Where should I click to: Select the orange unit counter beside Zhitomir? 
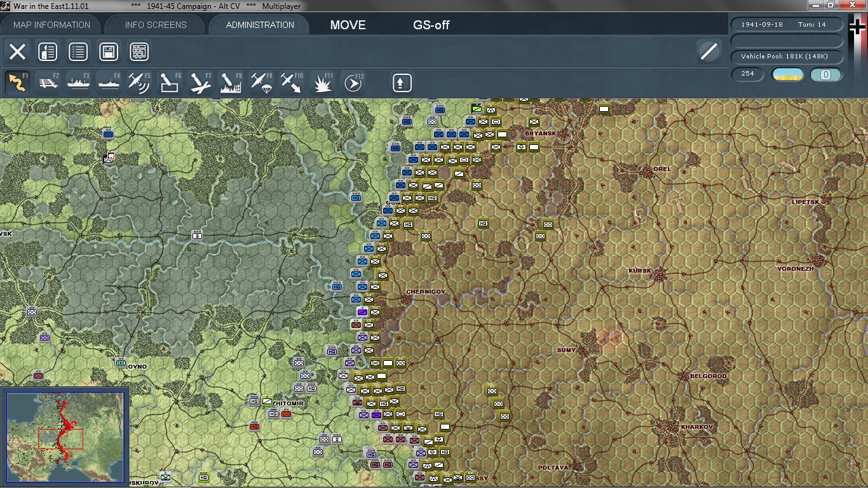[x=286, y=414]
